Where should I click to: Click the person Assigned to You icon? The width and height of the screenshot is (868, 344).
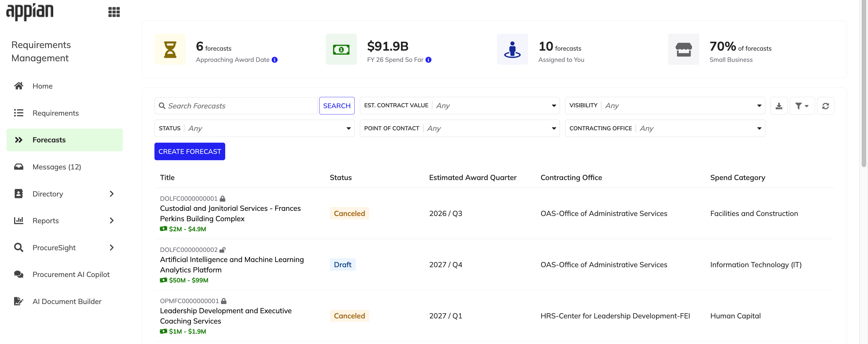[512, 49]
